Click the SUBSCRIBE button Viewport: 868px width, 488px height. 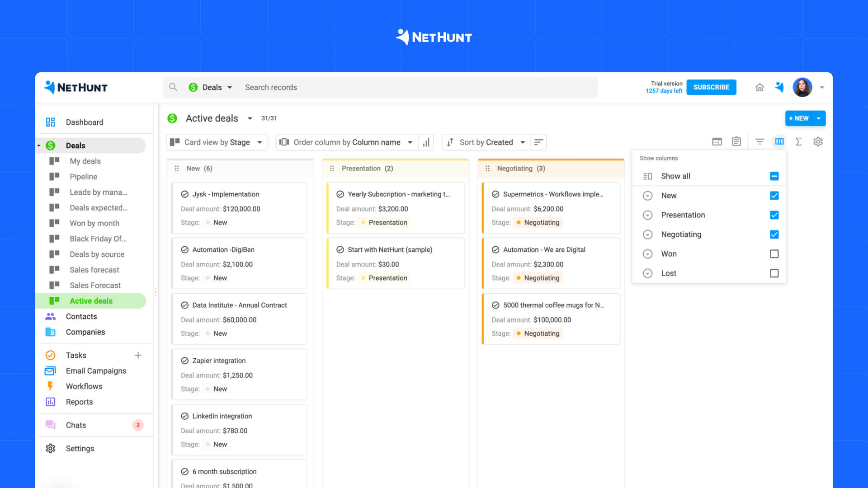[711, 87]
